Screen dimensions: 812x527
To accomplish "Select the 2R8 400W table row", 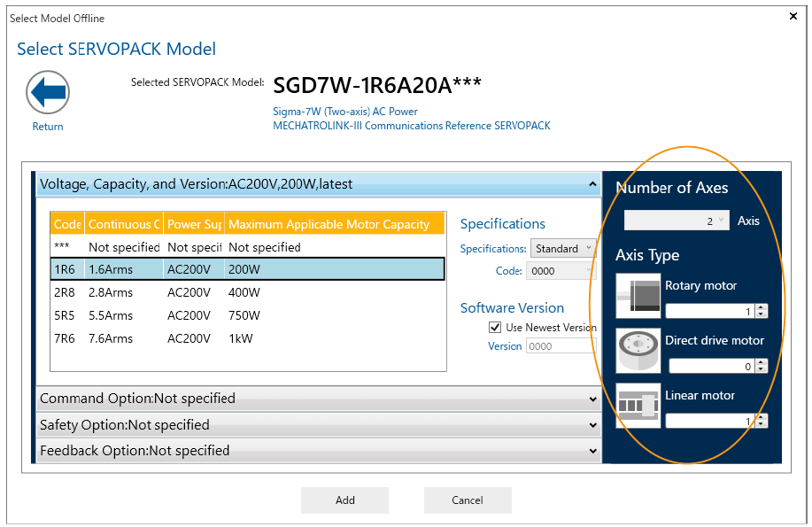I will [x=248, y=292].
